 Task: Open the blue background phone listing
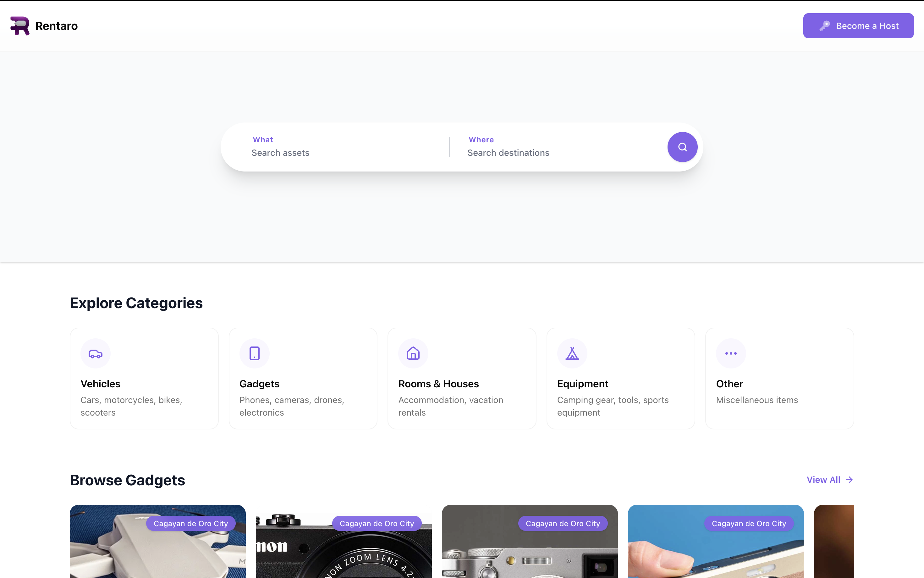tap(715, 554)
